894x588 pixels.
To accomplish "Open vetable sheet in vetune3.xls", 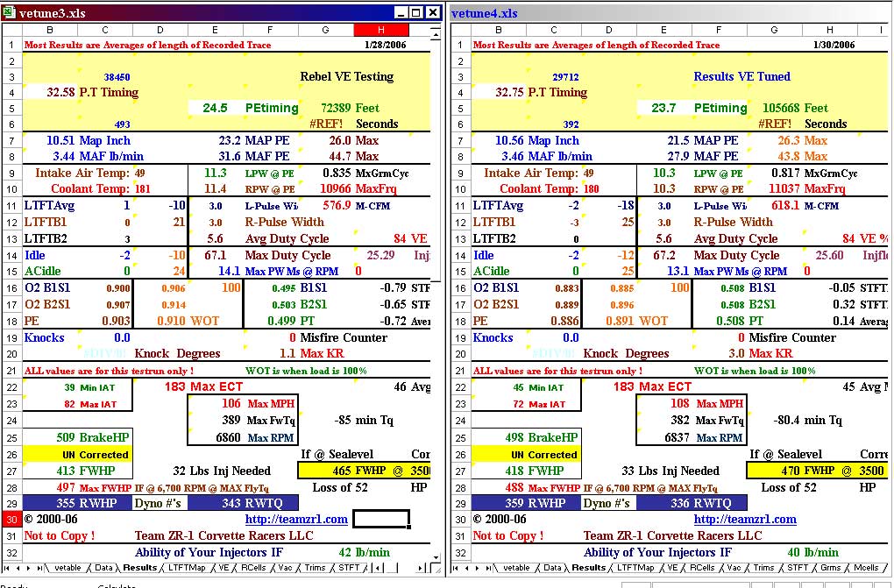I will (x=67, y=568).
